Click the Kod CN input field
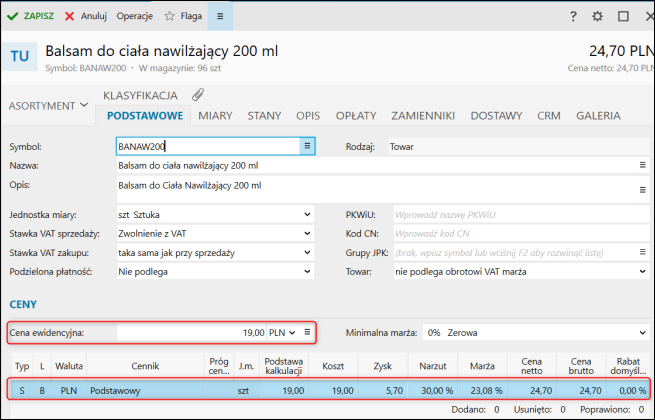655x420 pixels. tap(521, 234)
